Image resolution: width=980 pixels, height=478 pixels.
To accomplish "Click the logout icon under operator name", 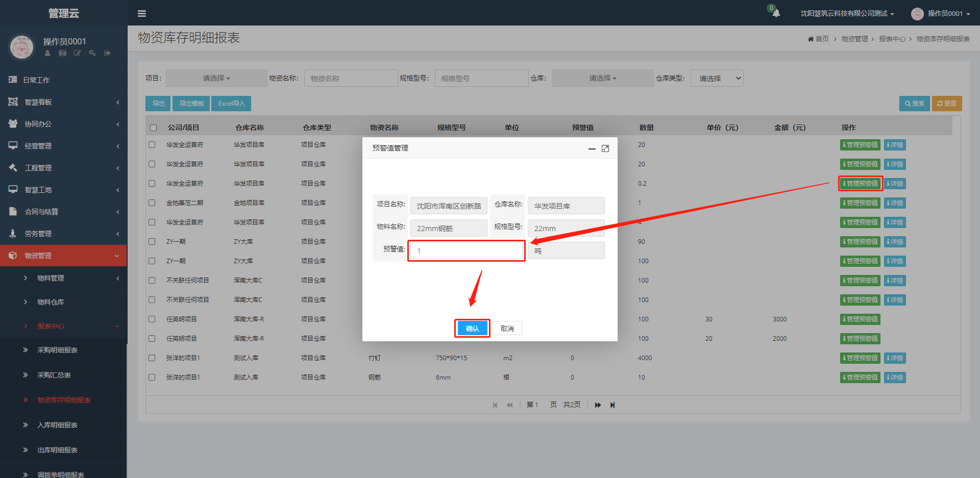I will (107, 53).
